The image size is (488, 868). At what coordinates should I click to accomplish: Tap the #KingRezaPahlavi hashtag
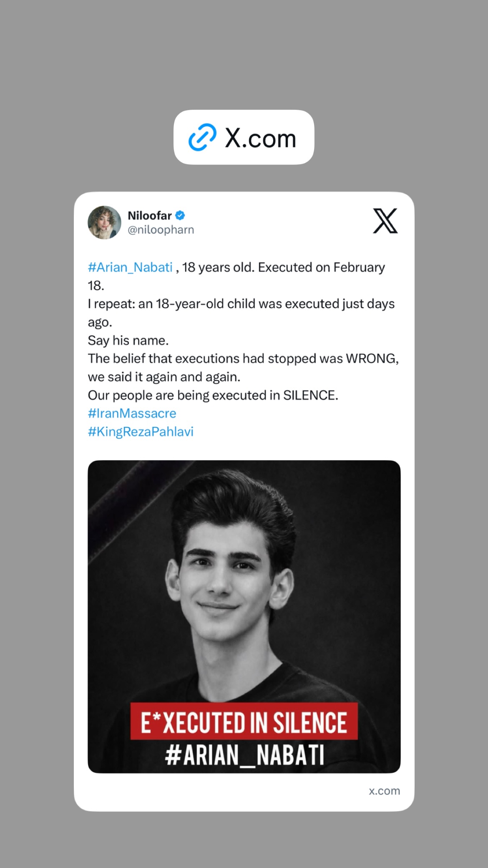coord(141,432)
